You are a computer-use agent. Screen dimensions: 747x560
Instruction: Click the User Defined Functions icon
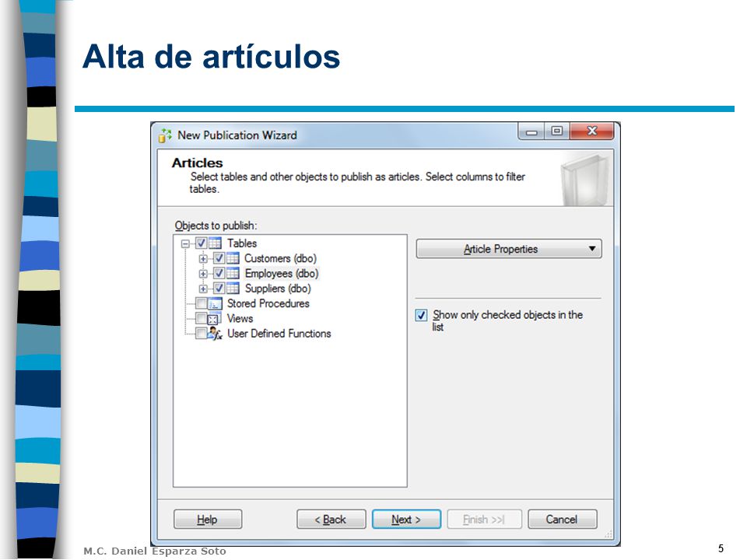coord(215,334)
